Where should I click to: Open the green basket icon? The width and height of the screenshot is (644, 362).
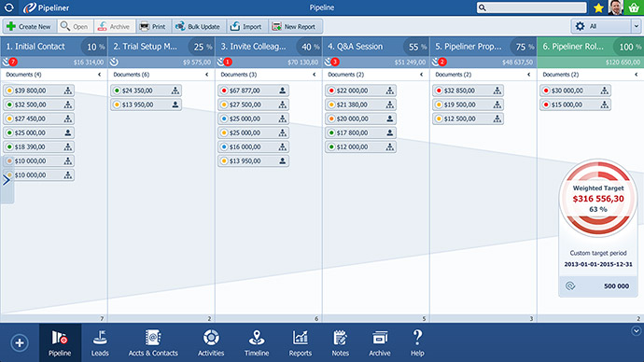[634, 7]
